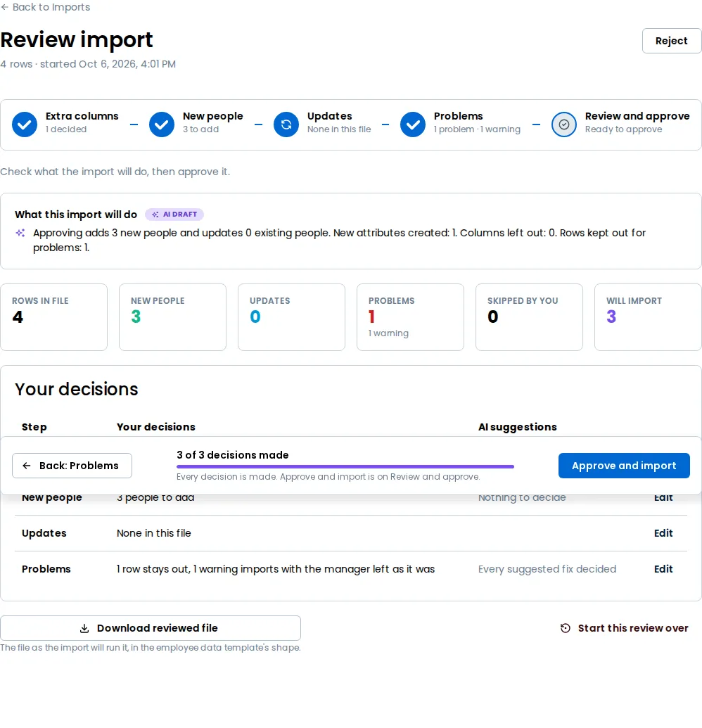Click the Review and approve step icon

click(563, 124)
